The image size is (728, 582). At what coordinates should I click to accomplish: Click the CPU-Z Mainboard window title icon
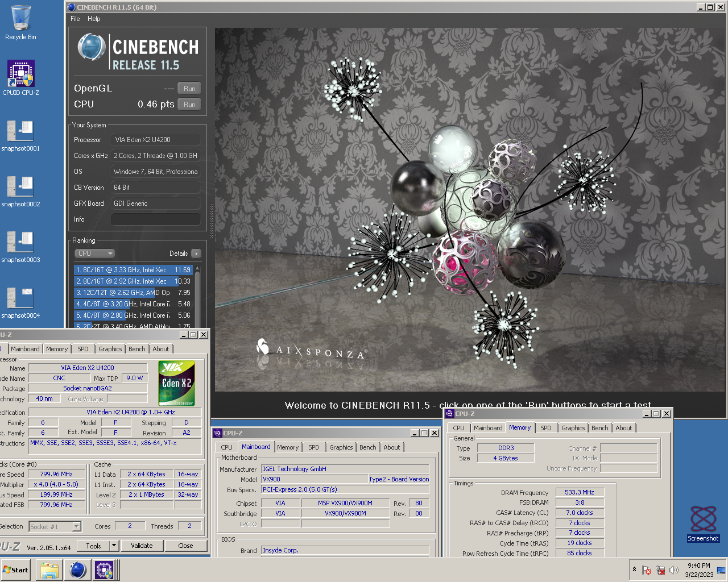click(218, 433)
